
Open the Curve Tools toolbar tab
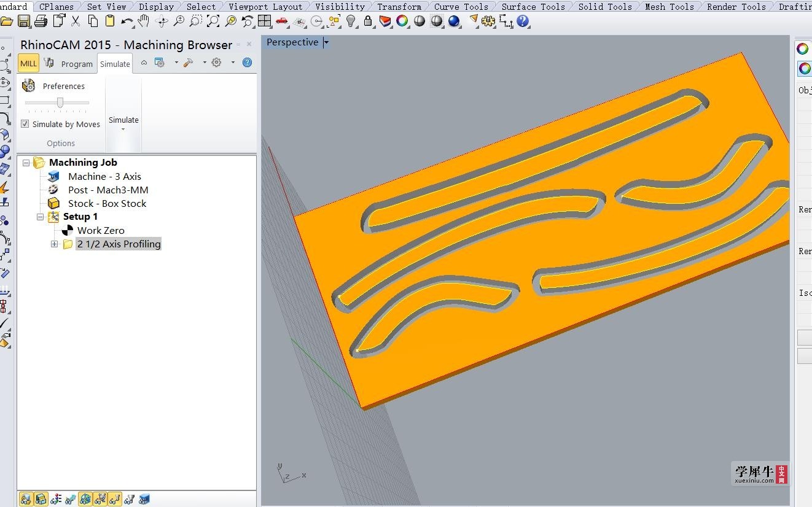pyautogui.click(x=461, y=7)
